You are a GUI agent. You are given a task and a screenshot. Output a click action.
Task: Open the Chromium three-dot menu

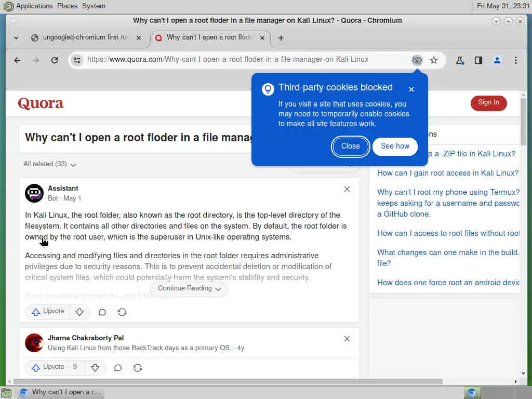(x=516, y=60)
